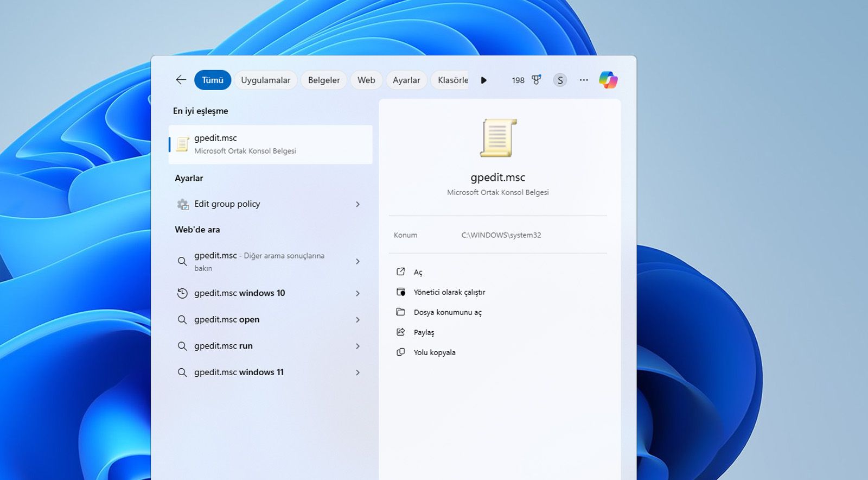
Task: Open the gpedit.msc best match result
Action: point(271,144)
